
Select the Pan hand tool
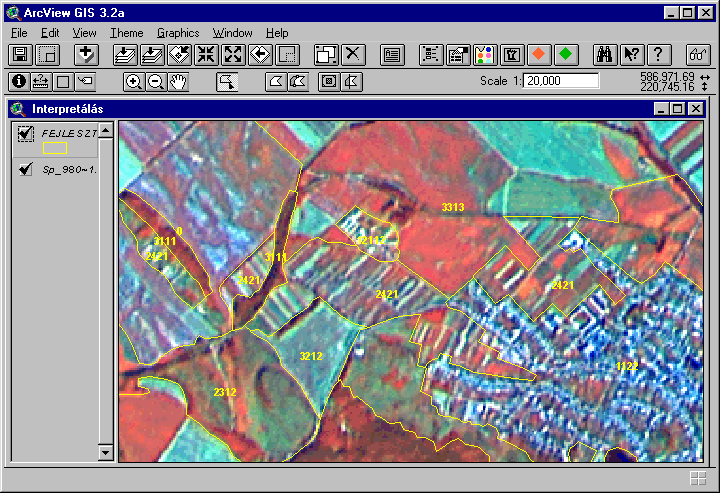178,82
